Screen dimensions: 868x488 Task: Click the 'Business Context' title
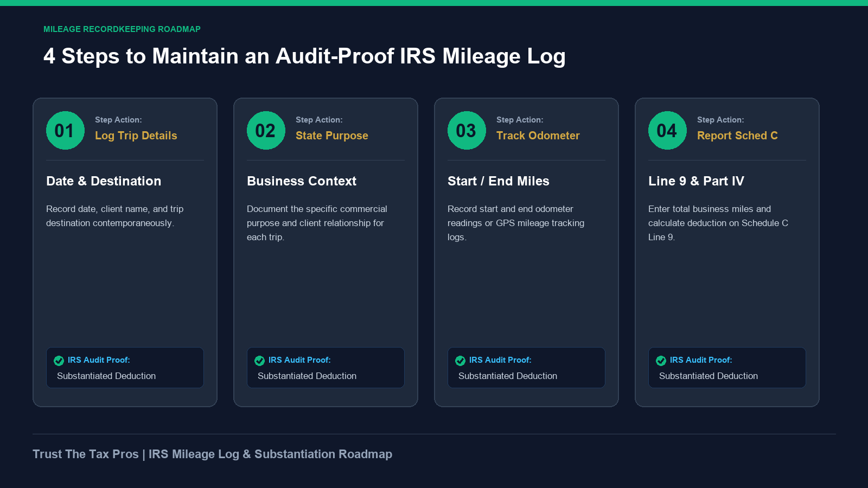point(302,181)
